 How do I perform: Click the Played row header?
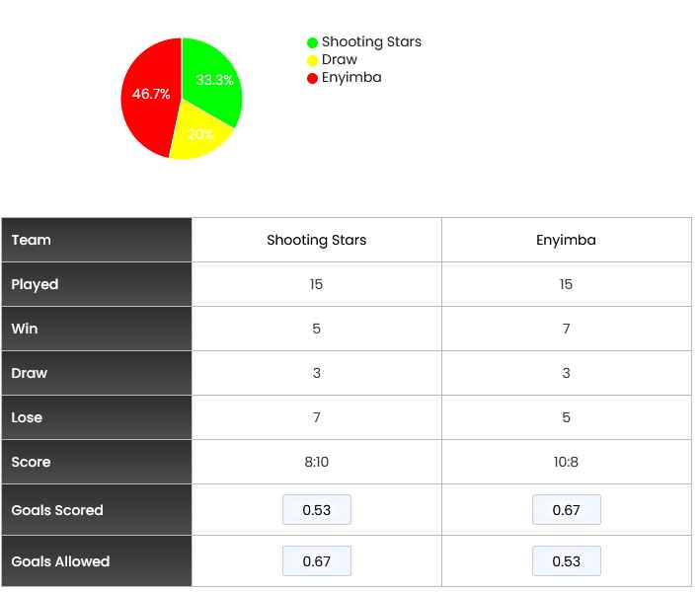pos(97,284)
